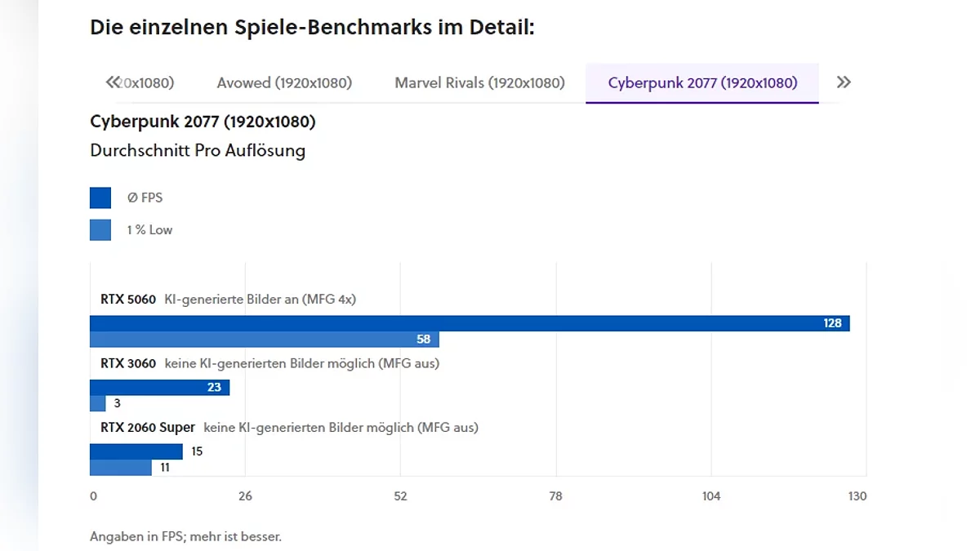Toggle the Ø FPS legend swatch
This screenshot has width=980, height=551.
(100, 198)
